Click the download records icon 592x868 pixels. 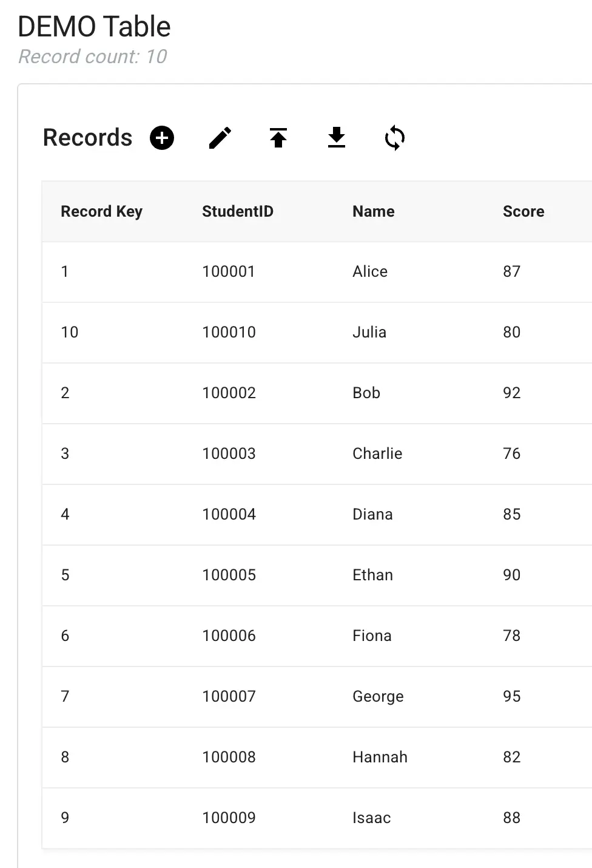pyautogui.click(x=337, y=138)
